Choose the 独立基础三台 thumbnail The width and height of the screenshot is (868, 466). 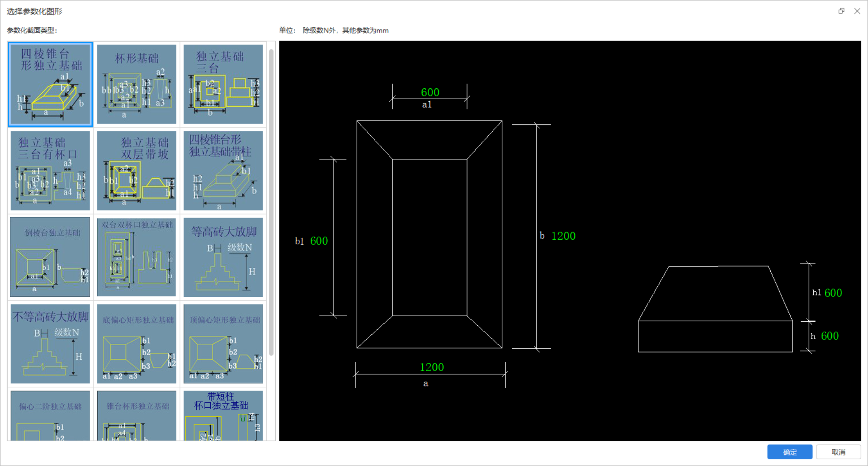[x=223, y=84]
